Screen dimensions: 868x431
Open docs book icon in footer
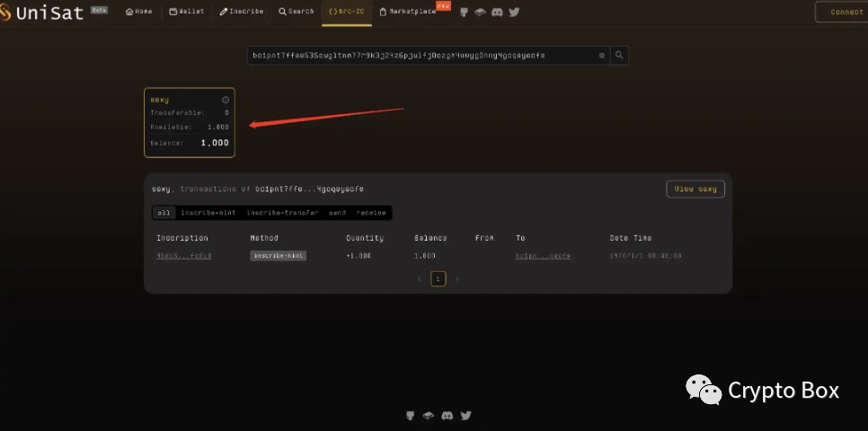pos(428,416)
